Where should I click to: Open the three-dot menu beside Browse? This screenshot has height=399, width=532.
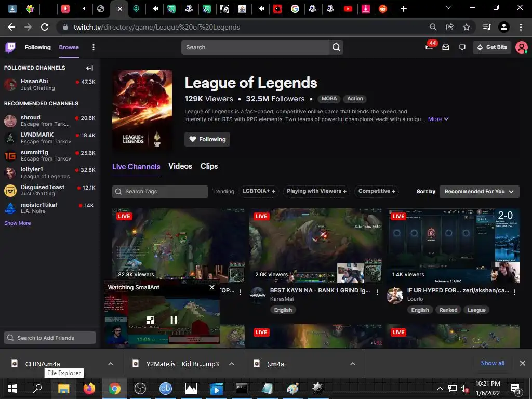pyautogui.click(x=94, y=47)
